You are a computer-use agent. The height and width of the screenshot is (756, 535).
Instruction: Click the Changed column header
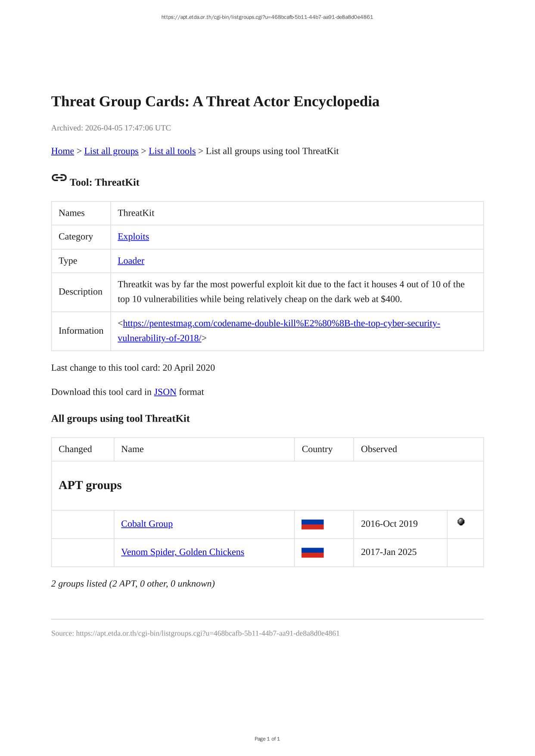[75, 449]
